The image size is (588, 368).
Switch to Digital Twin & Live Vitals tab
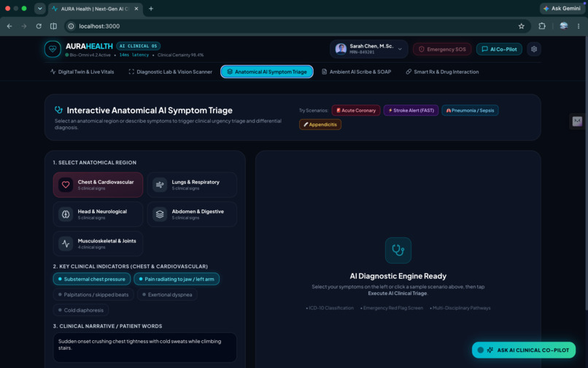82,72
